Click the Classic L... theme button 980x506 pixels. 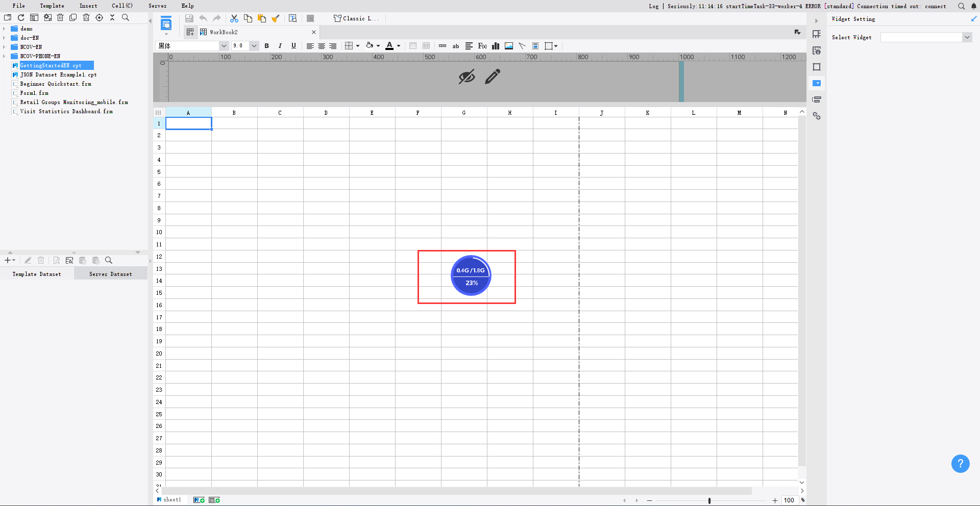(356, 18)
